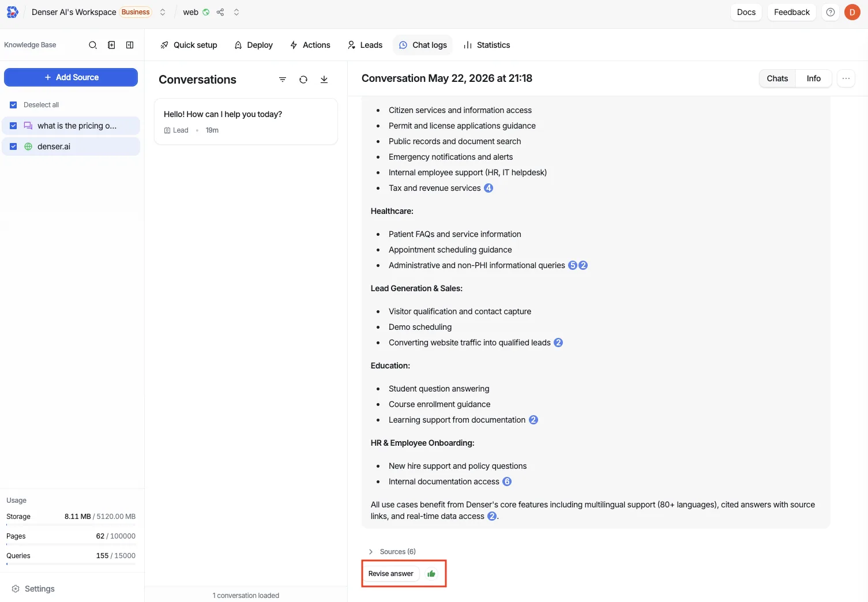Download conversations export icon
The height and width of the screenshot is (602, 868).
pos(324,80)
